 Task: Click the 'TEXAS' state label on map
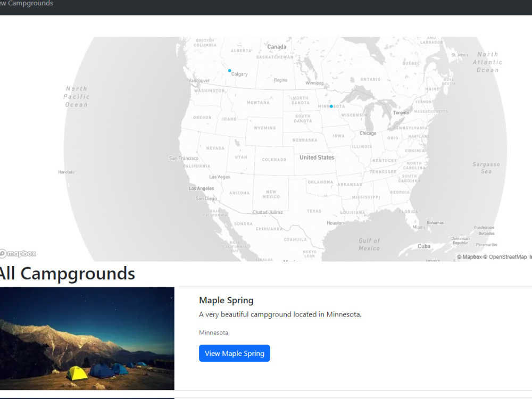pyautogui.click(x=314, y=211)
